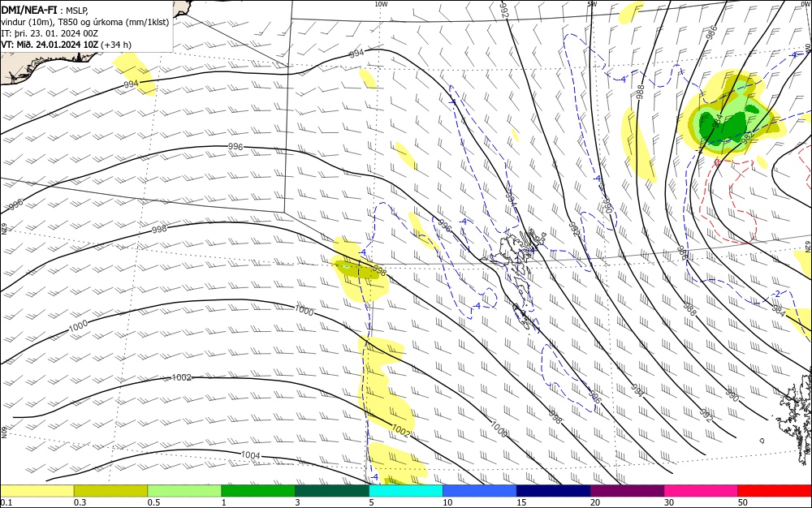Click the '0.5' legend value
The image size is (812, 508).
[x=153, y=502]
